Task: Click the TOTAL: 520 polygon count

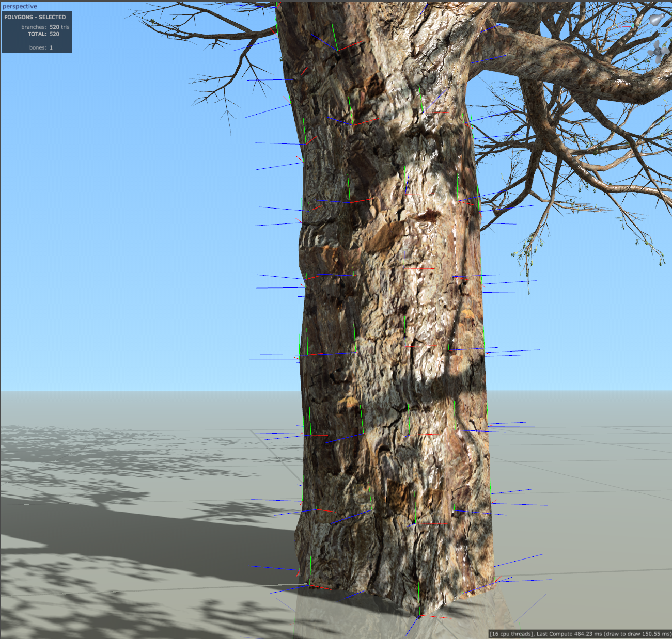Action: [x=44, y=34]
